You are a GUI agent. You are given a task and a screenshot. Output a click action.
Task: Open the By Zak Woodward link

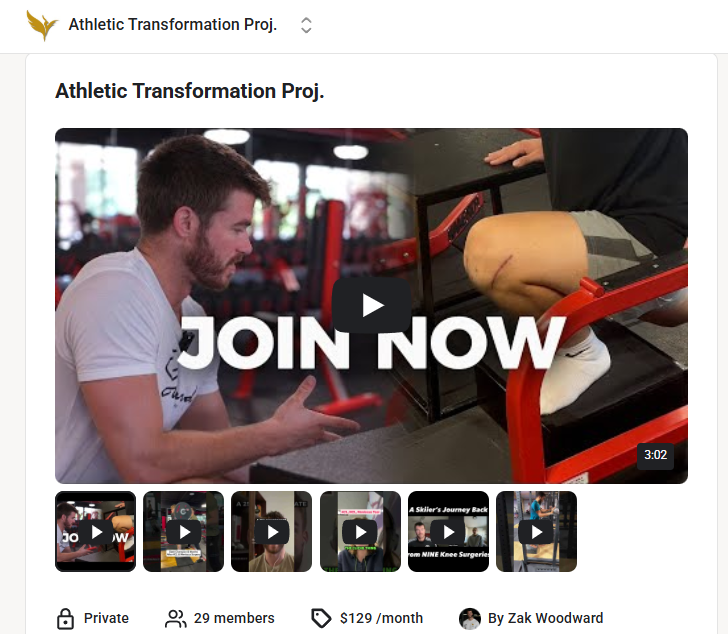coord(546,618)
